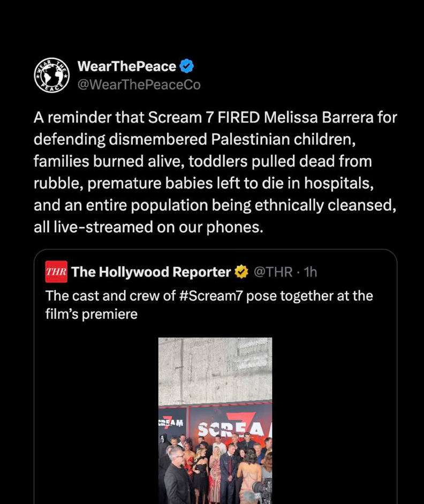Play the Scream 7 premiere video thumbnail

click(215, 421)
